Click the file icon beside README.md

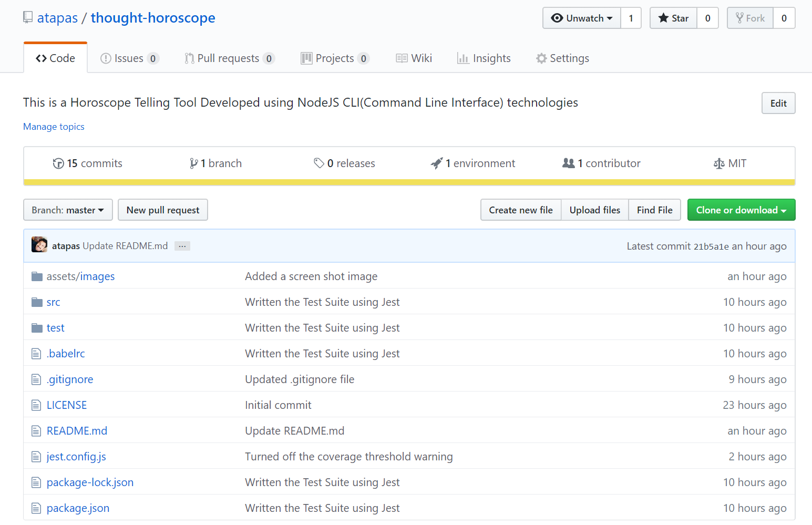[36, 431]
